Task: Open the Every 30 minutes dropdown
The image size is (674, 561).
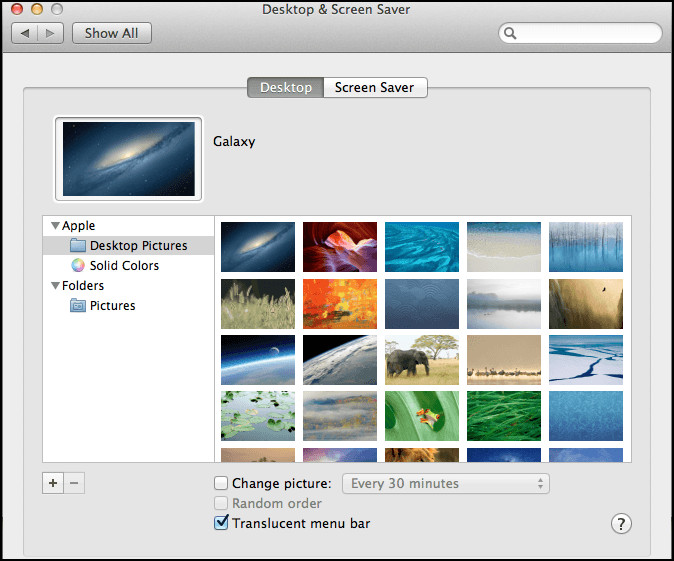Action: [446, 484]
